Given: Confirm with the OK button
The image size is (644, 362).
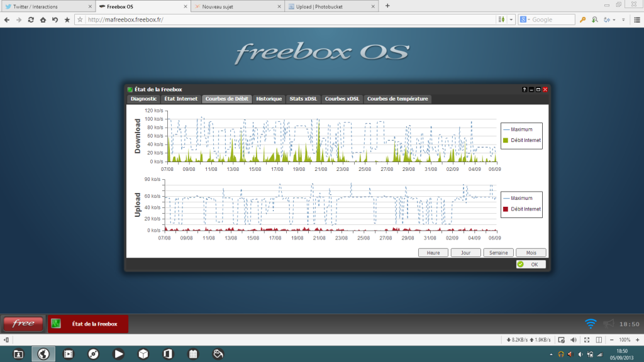Looking at the screenshot, I should (531, 265).
